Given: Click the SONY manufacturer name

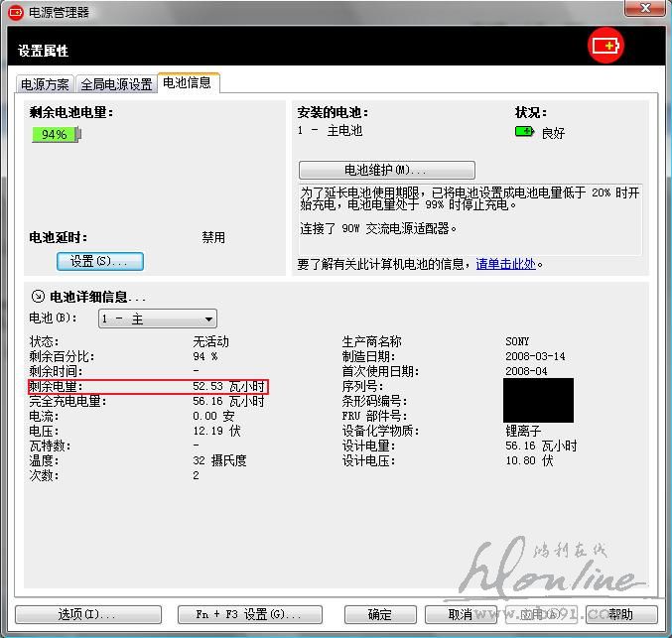Looking at the screenshot, I should point(517,341).
